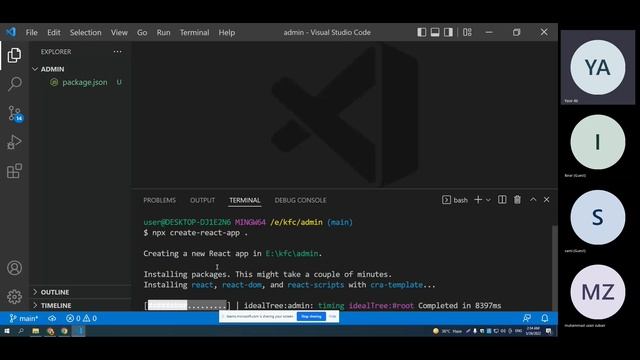Viewport: 640px width, 360px height.
Task: Open the Manage gear icon
Action: point(14,296)
